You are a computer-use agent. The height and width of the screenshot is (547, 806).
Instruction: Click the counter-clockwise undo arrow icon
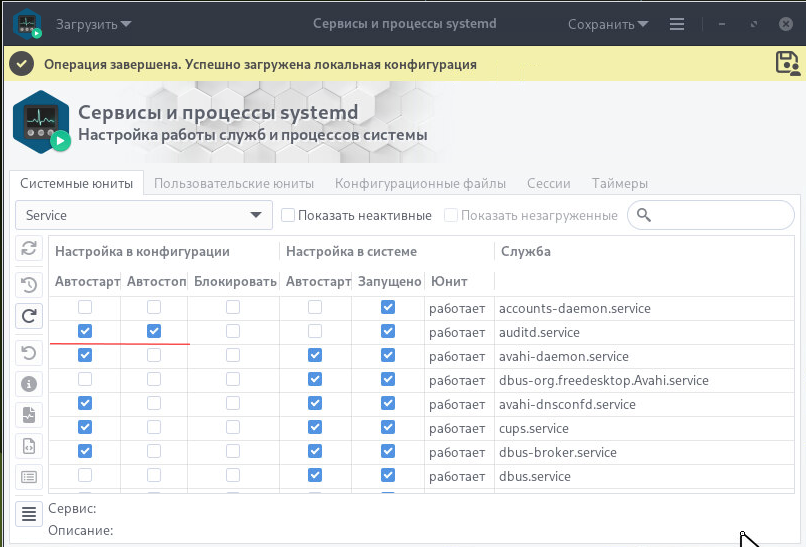click(29, 351)
